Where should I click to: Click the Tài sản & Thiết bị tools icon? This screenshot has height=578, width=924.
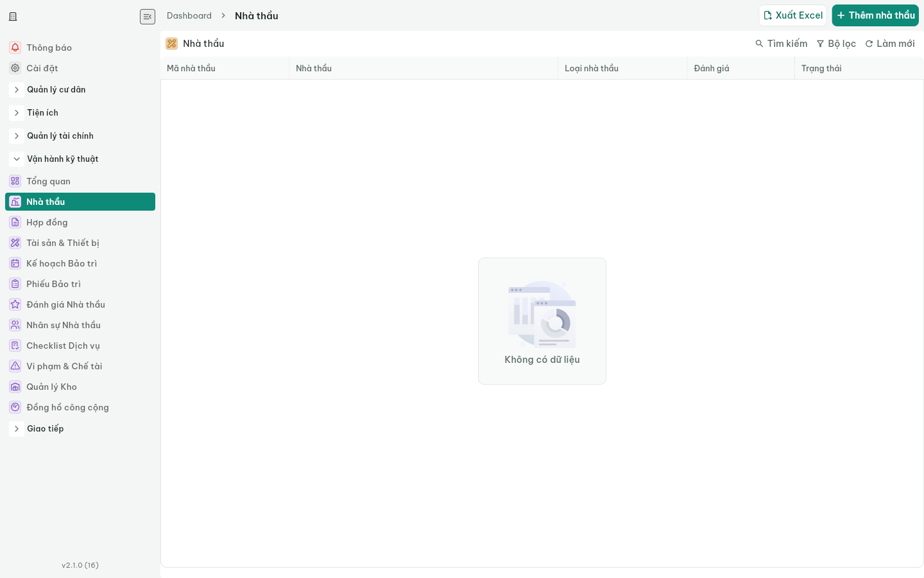point(15,243)
